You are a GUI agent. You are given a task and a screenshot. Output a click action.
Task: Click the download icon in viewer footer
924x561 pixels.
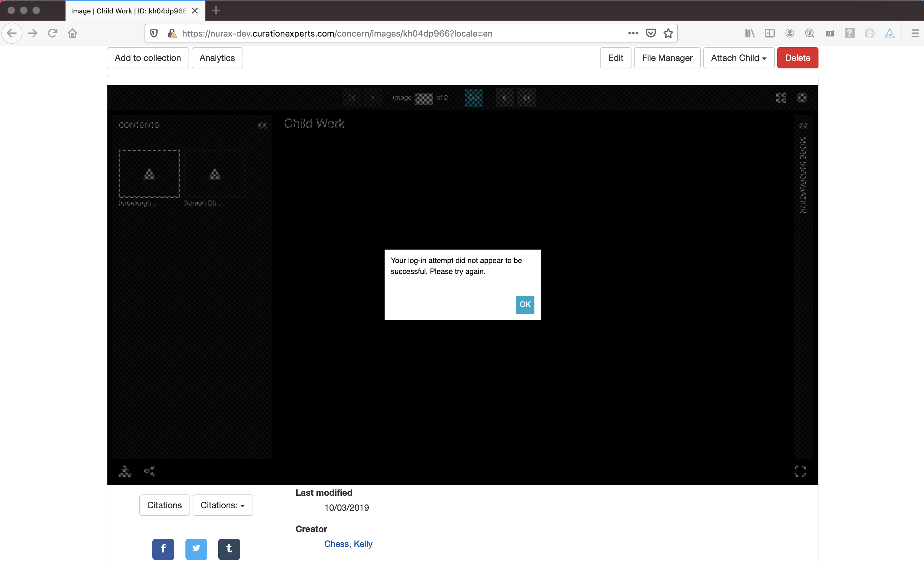tap(125, 471)
